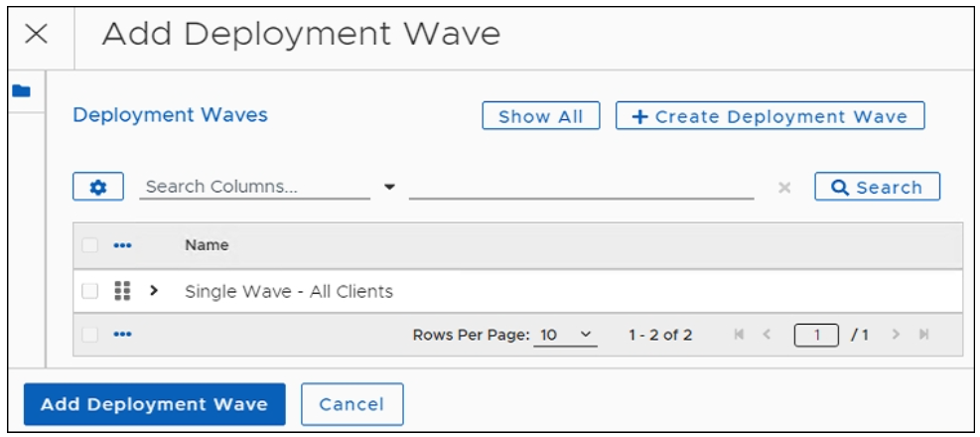Go to the first page arrow
Viewport: 980px width, 437px height.
click(x=739, y=335)
